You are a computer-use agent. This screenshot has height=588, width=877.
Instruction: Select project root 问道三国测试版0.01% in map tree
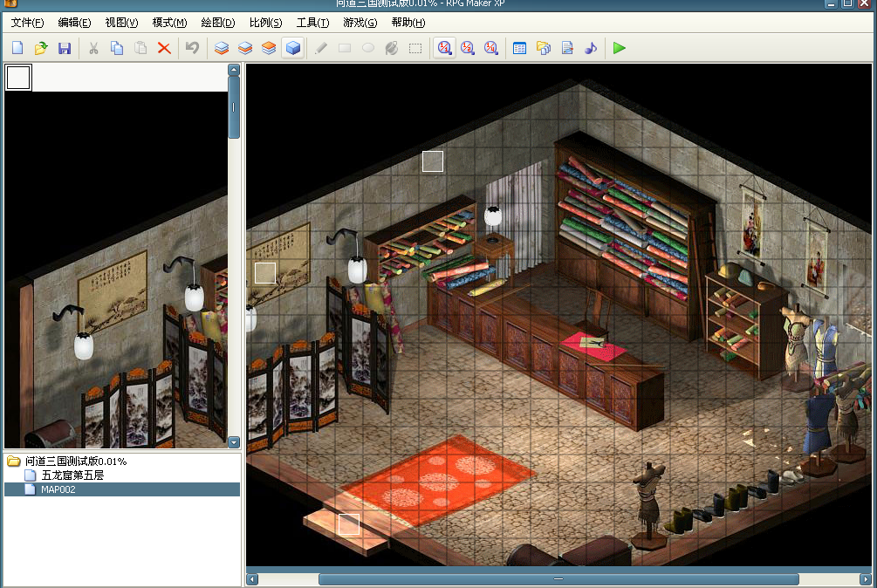point(76,462)
